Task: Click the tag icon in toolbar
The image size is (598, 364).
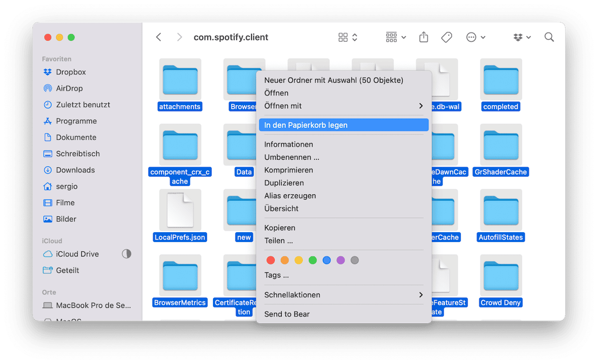Action: pyautogui.click(x=447, y=37)
